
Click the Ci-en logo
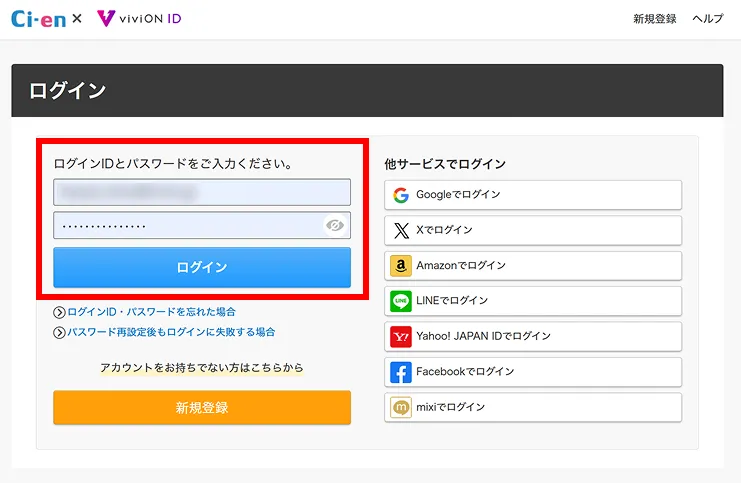[38, 19]
